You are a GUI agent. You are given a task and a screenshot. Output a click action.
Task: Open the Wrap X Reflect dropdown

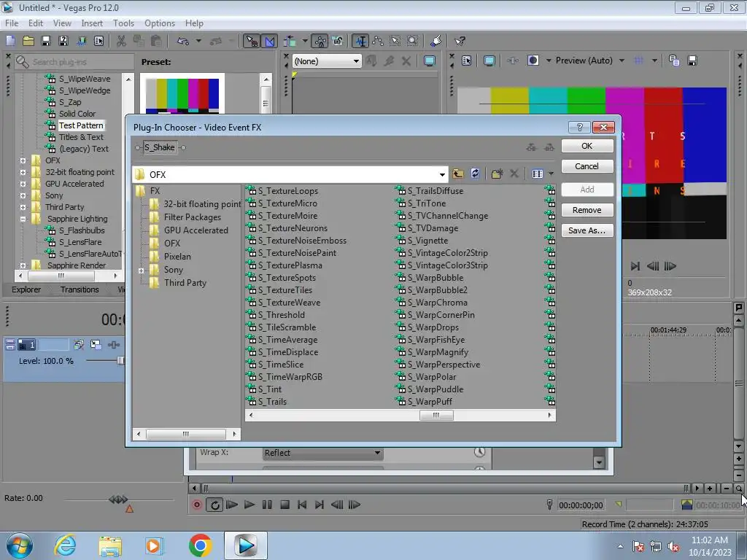(322, 453)
